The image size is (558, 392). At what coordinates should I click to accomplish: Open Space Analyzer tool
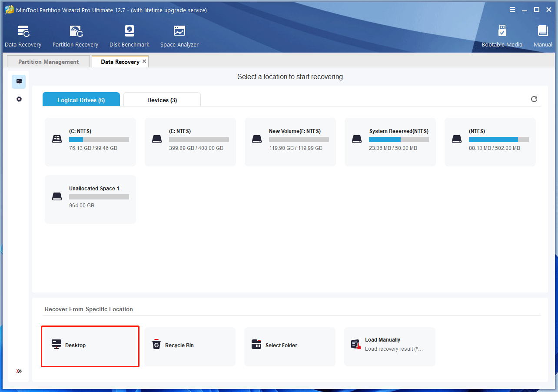(x=179, y=37)
